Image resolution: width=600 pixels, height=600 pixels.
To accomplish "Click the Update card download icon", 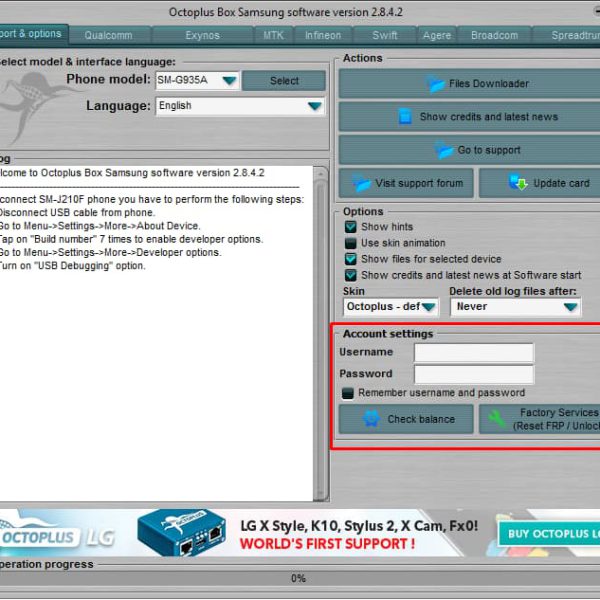I will (x=518, y=183).
